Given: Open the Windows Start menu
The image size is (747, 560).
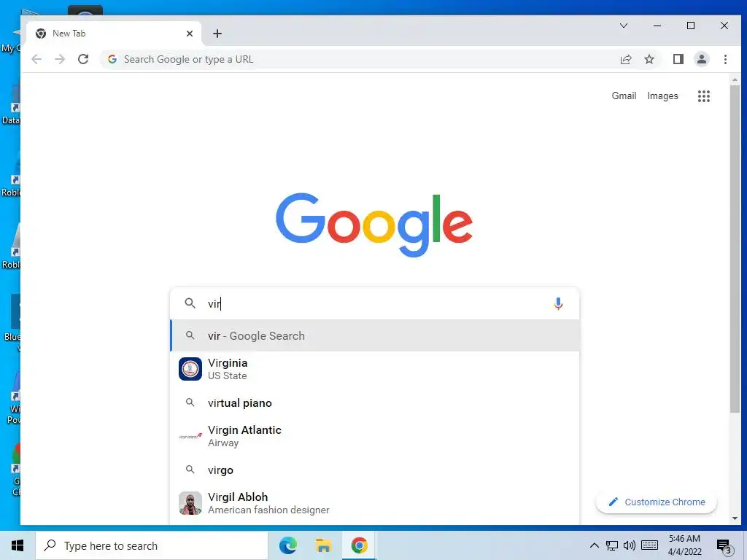Looking at the screenshot, I should (x=18, y=545).
